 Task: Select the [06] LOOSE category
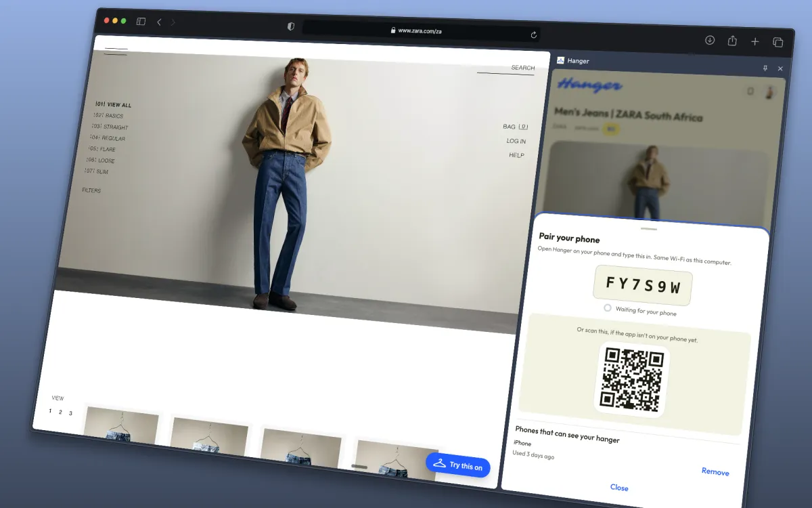pyautogui.click(x=101, y=161)
